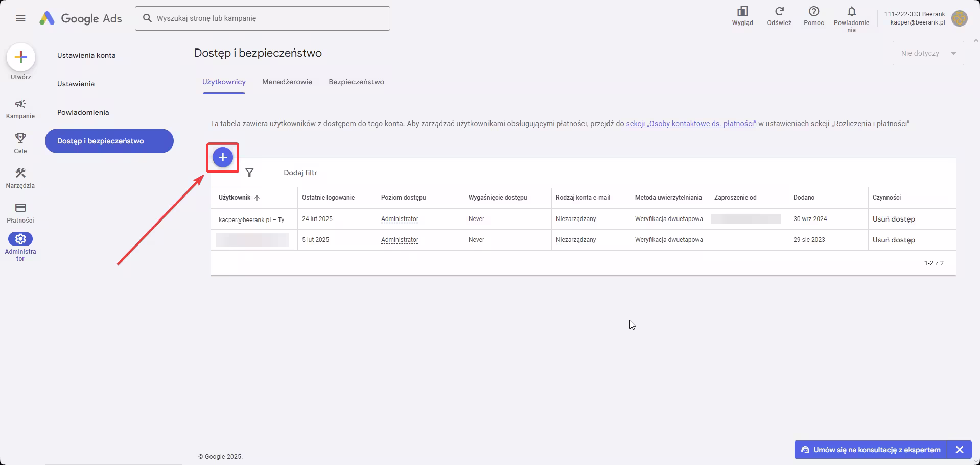The height and width of the screenshot is (465, 980).
Task: Open the hamburger main menu
Action: point(20,18)
